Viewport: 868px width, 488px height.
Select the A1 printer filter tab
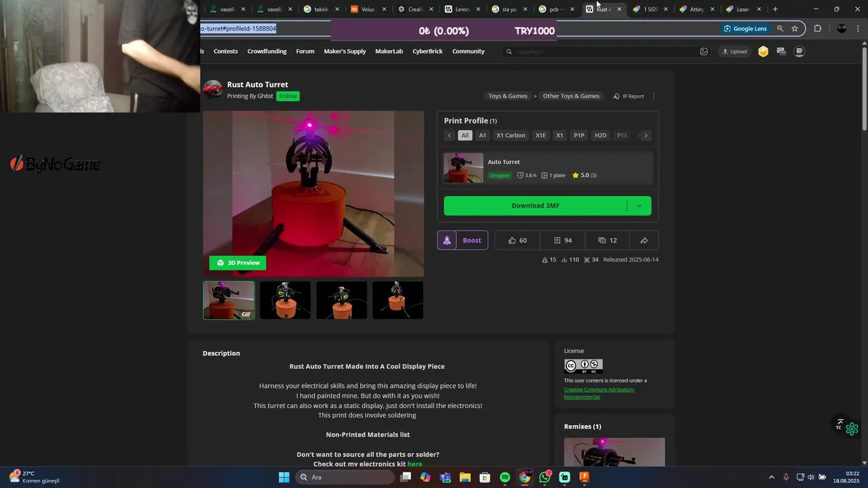(482, 136)
